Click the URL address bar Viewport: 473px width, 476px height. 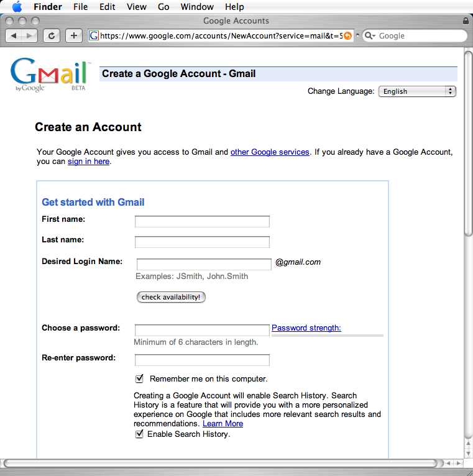tap(221, 36)
